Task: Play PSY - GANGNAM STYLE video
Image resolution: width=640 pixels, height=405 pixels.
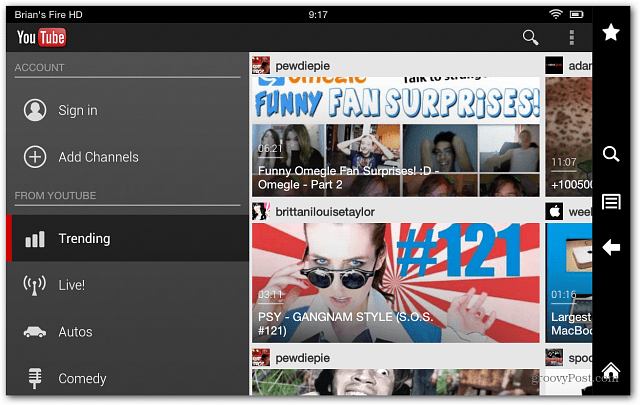Action: click(396, 283)
